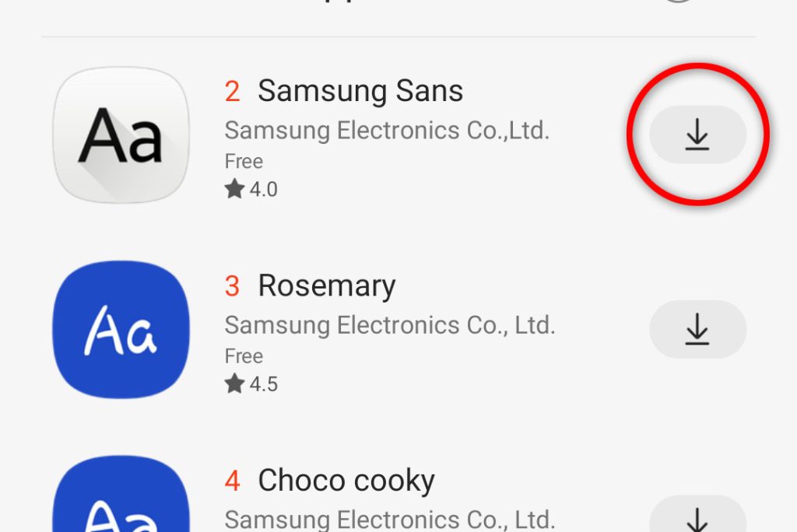Tap the publisher name under Choco cooky
797x532 pixels.
point(390,520)
